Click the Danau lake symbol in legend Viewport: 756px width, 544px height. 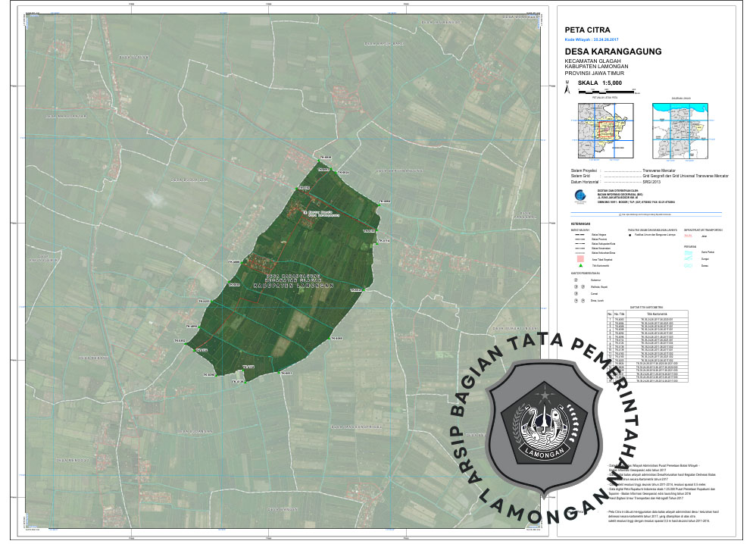pyautogui.click(x=689, y=266)
